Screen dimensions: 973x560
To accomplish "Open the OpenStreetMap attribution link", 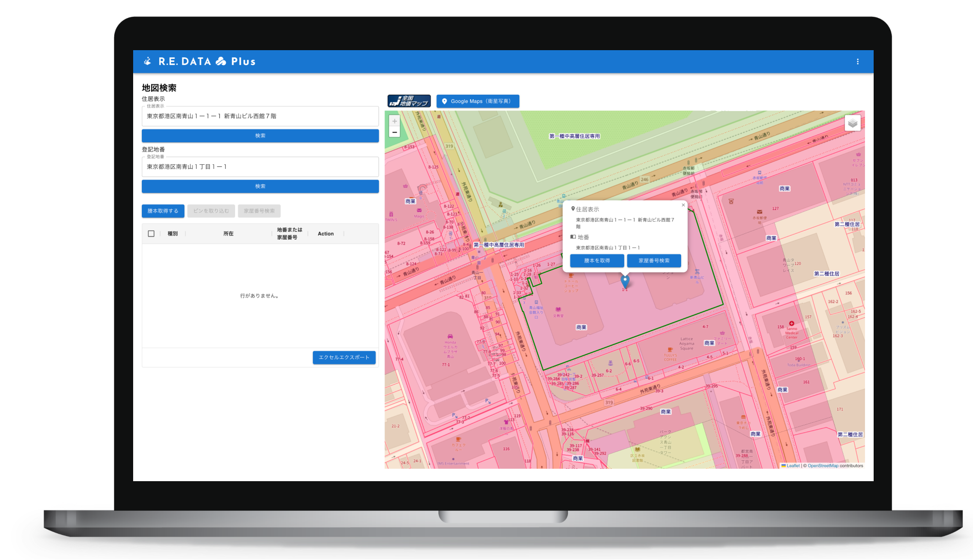I will pos(822,465).
